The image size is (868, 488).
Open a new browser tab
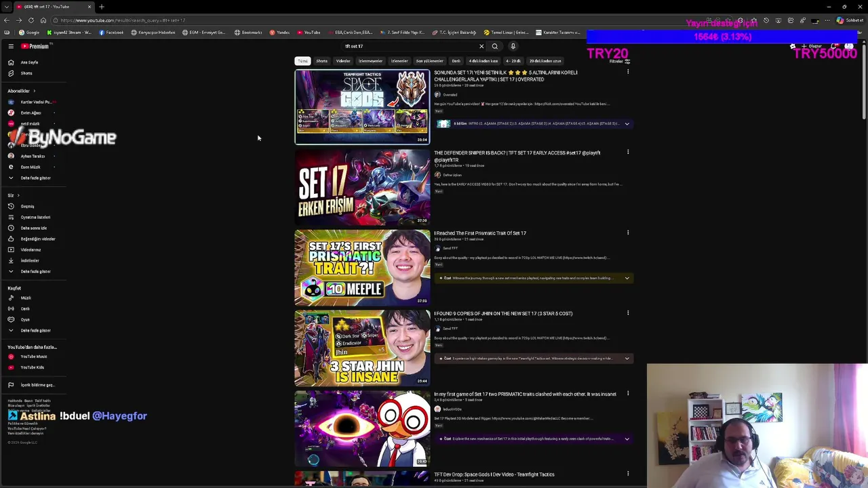[x=102, y=7]
